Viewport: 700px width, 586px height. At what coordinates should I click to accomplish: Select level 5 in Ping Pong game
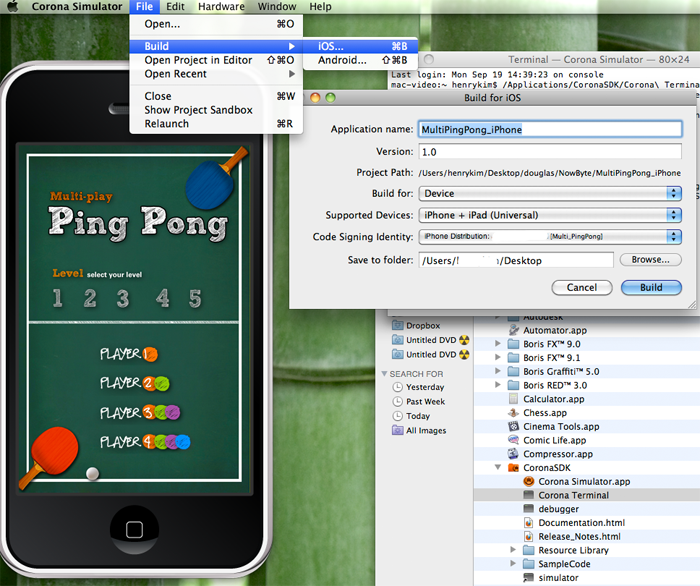[x=195, y=298]
